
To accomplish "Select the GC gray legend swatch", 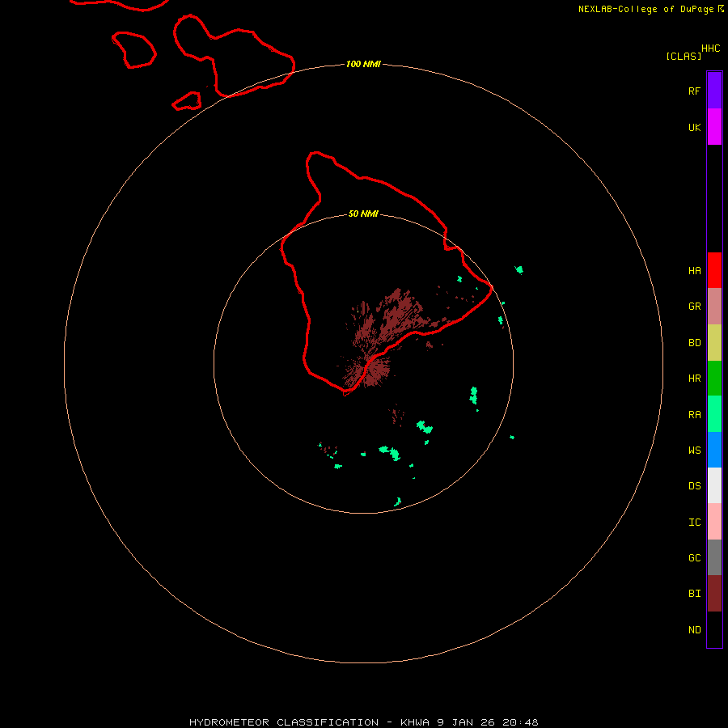I will [714, 557].
